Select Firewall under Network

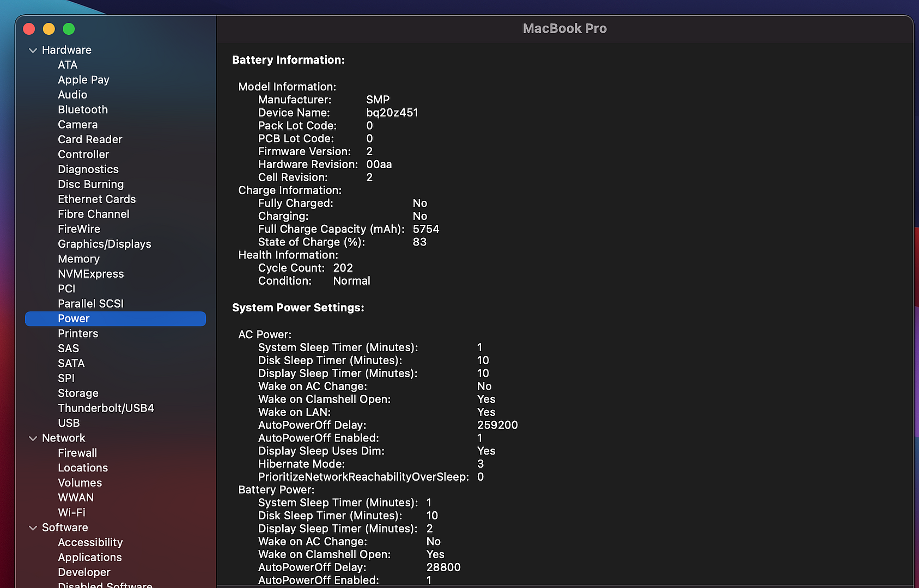point(77,453)
